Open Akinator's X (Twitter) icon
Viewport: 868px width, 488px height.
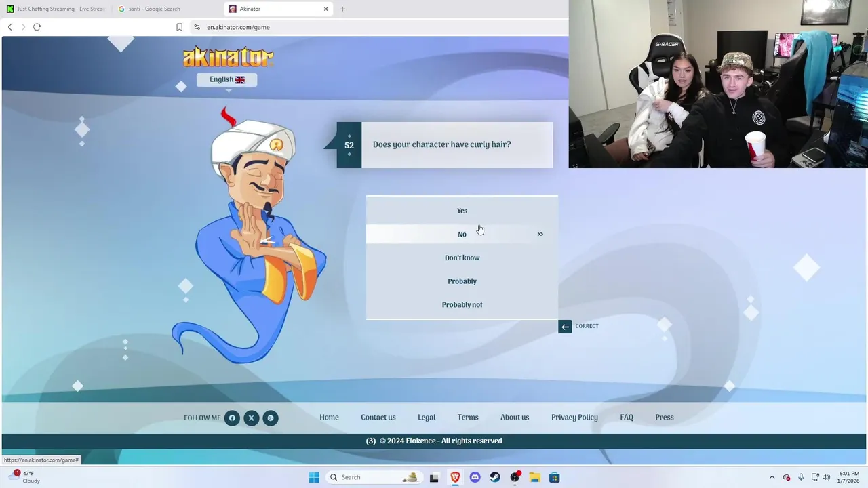point(251,418)
